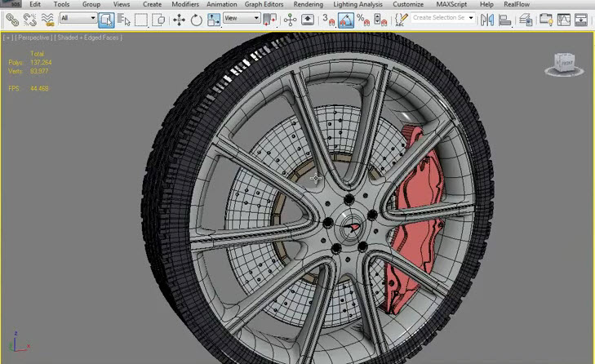The image size is (595, 364).
Task: Open the Tools menu
Action: [x=61, y=4]
